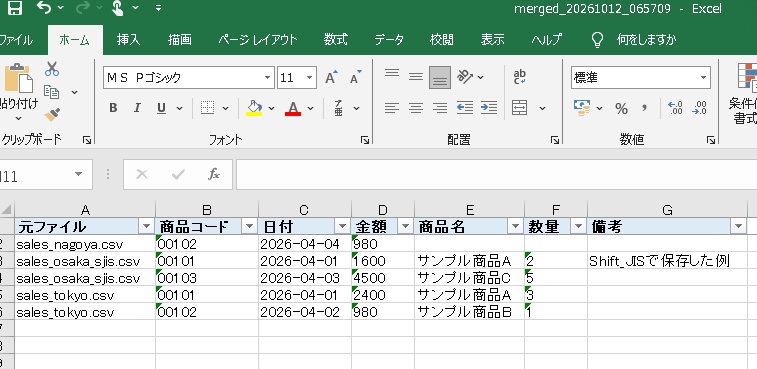Screen dimensions: 757x369
Task: Open the 表示 ribbon tab
Action: pos(492,40)
